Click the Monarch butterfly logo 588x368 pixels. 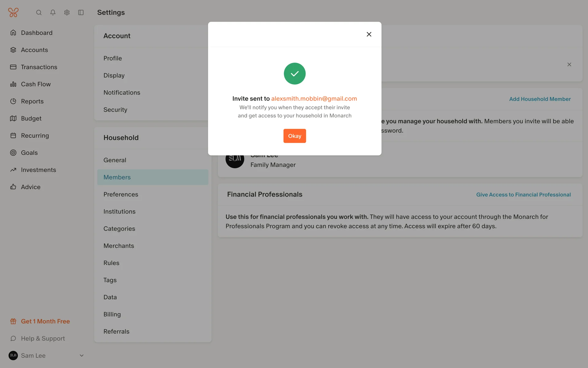[x=13, y=12]
